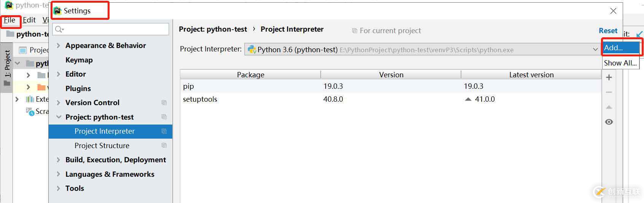Select Keymap in settings list
The image size is (644, 203).
tap(79, 60)
